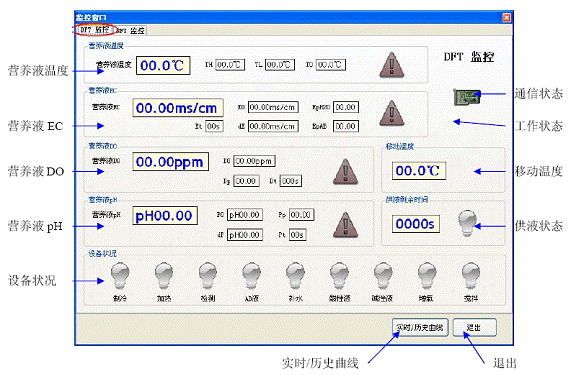Click the P0 pH00.00 field
Screen dimensions: 588x375
click(245, 215)
